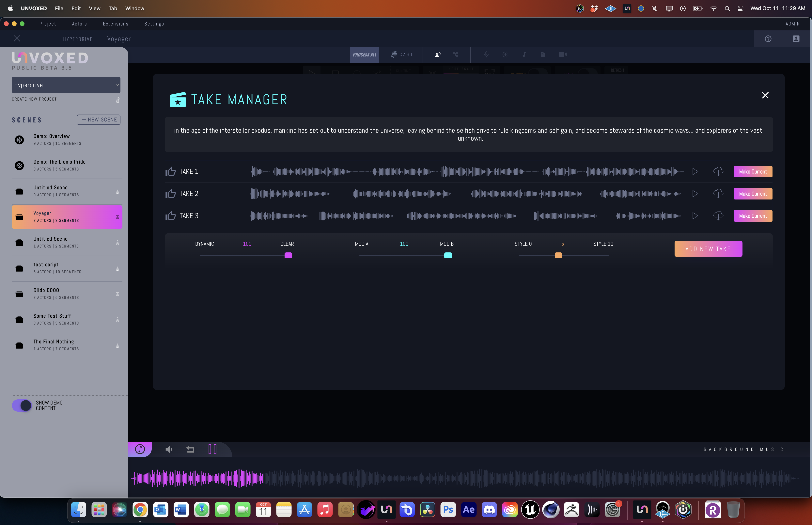Viewport: 812px width, 525px height.
Task: Like TAKE 3 with thumbs-up toggle
Action: (170, 216)
